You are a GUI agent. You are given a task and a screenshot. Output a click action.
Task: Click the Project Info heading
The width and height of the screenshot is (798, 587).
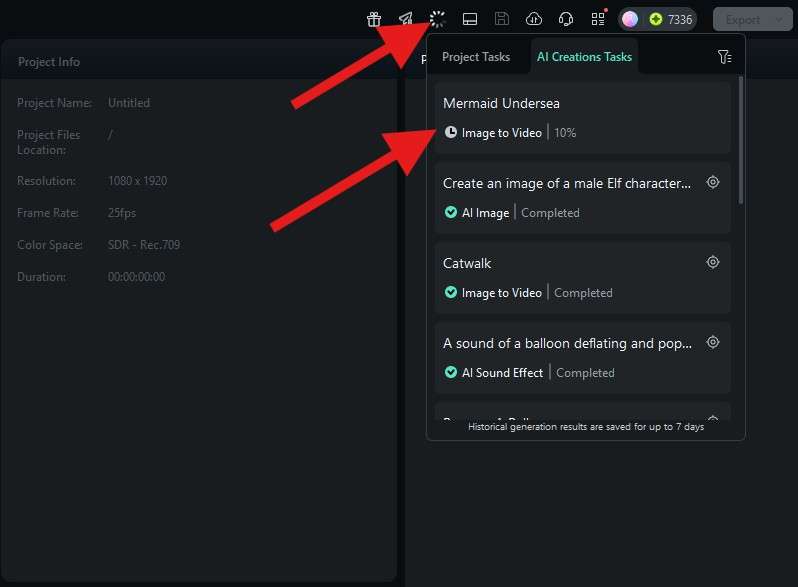49,62
